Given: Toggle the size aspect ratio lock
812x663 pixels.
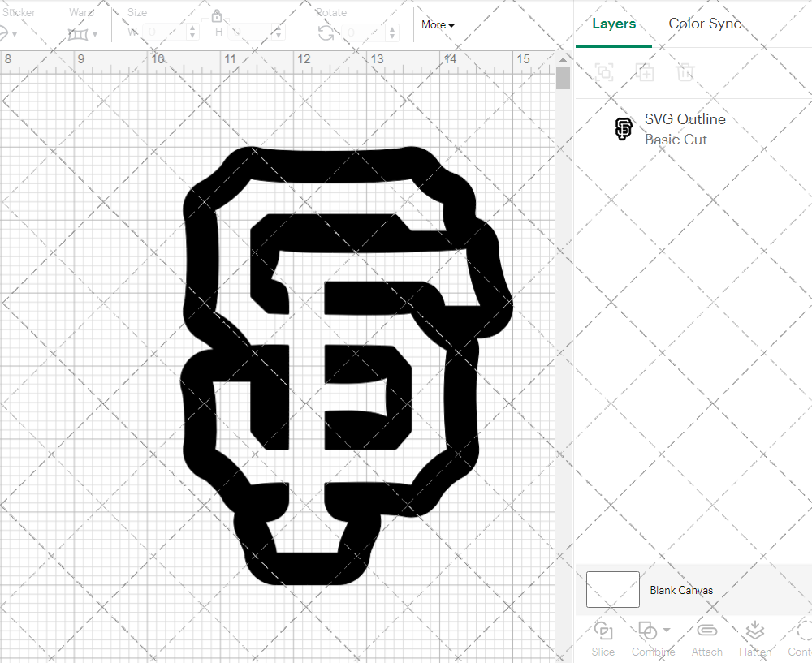Looking at the screenshot, I should (x=217, y=15).
